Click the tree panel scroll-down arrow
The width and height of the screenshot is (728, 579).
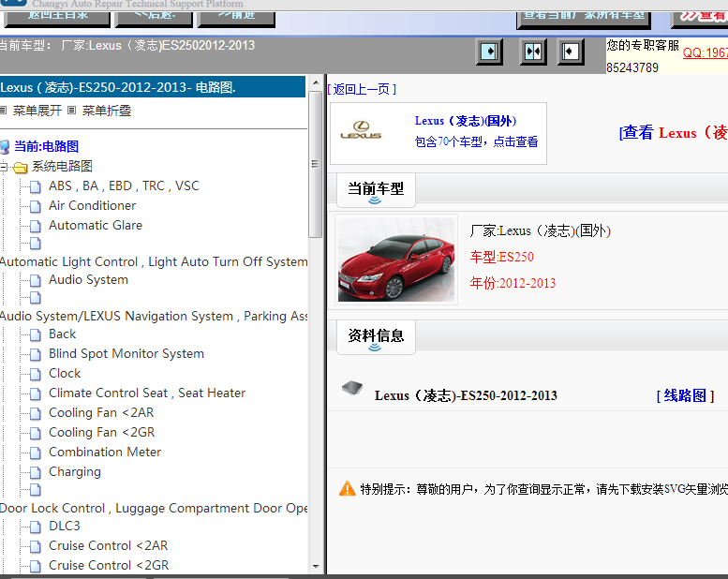click(316, 567)
